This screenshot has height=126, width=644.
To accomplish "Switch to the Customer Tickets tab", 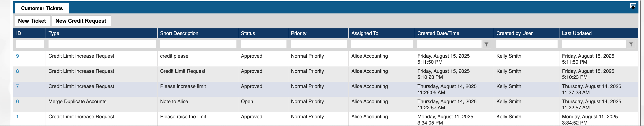I will [x=42, y=8].
